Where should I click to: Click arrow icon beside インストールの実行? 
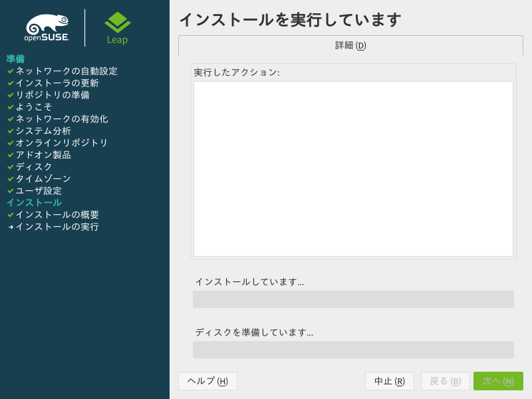pyautogui.click(x=11, y=227)
